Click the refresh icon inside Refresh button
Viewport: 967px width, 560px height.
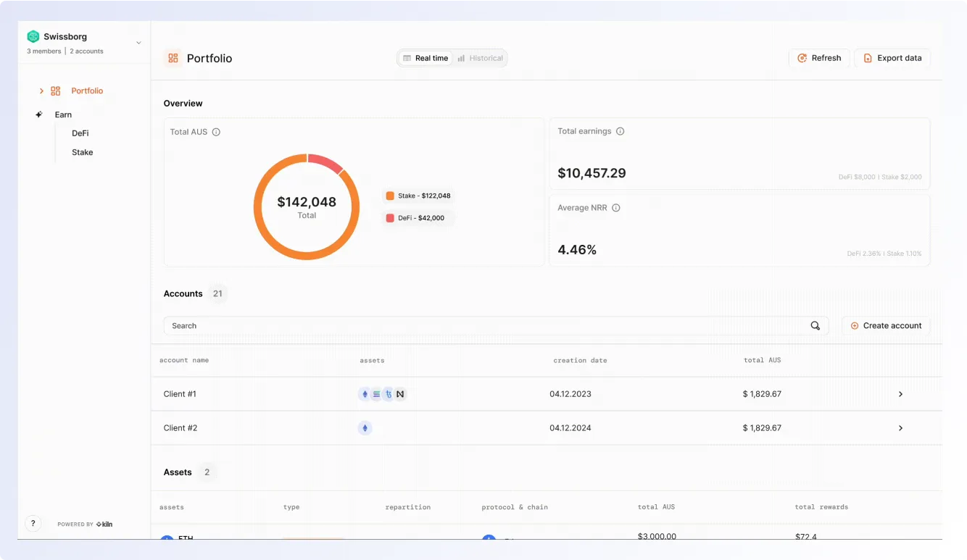(802, 58)
